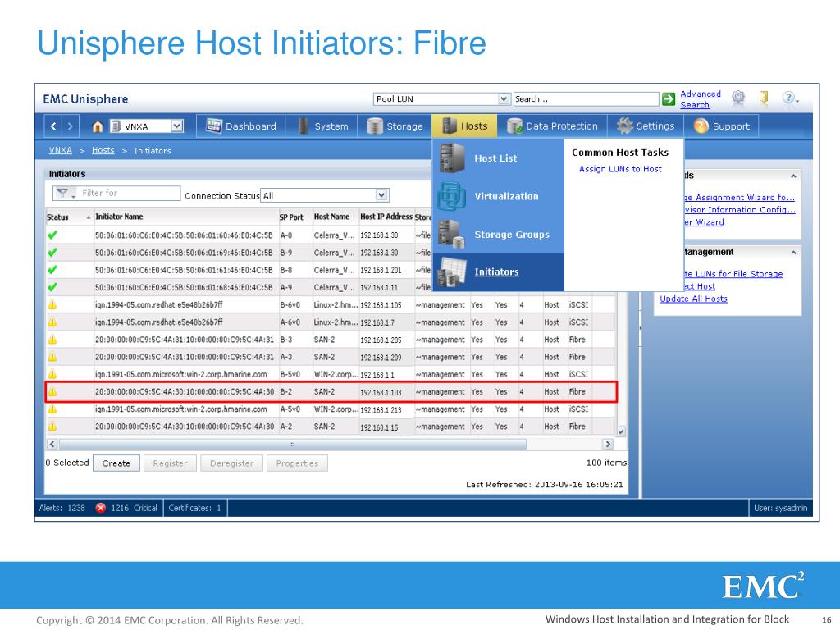The width and height of the screenshot is (840, 630).
Task: Click Update All Hosts link
Action: click(x=693, y=299)
